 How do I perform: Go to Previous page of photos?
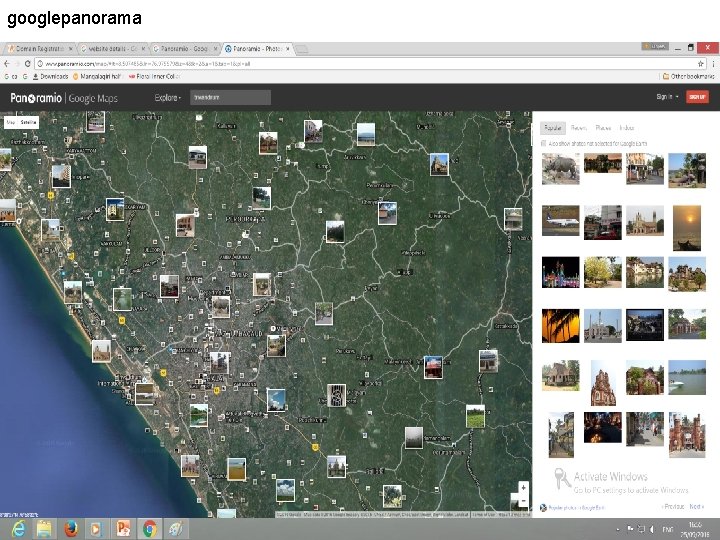pos(673,506)
